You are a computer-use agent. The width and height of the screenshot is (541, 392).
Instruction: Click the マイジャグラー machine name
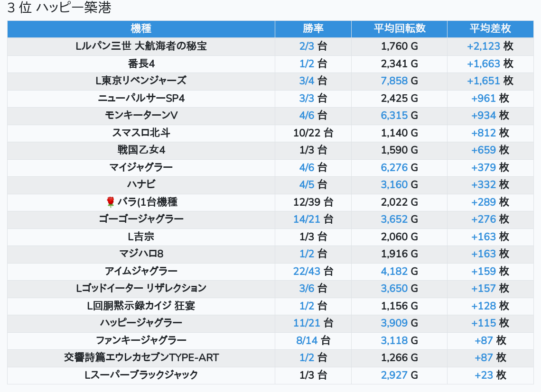coord(141,167)
